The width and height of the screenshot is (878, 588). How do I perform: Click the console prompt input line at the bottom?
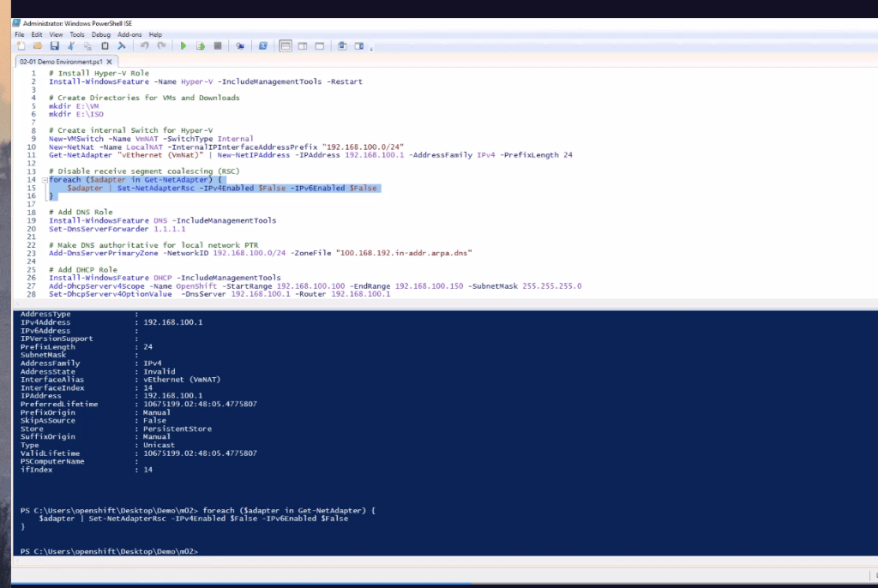(109, 552)
